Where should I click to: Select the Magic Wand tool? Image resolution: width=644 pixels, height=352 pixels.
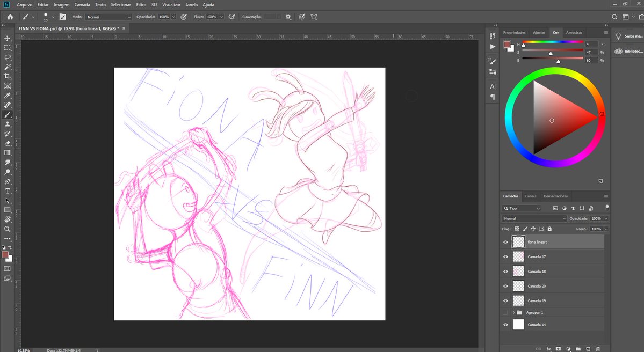pos(8,67)
